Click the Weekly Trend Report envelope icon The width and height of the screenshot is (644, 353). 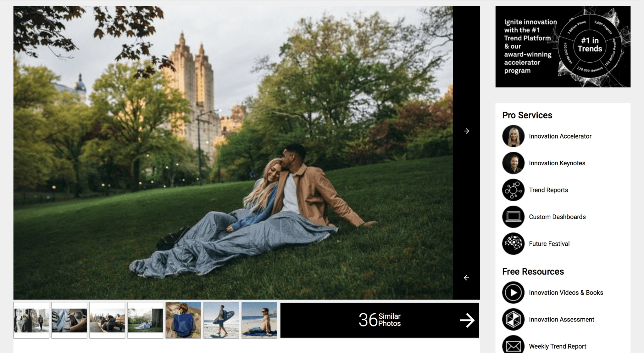pyautogui.click(x=513, y=346)
